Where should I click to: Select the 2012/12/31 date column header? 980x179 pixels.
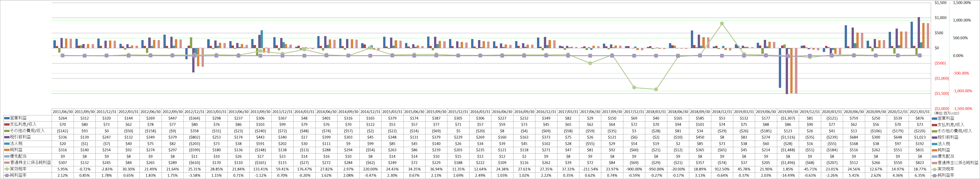pos(194,112)
